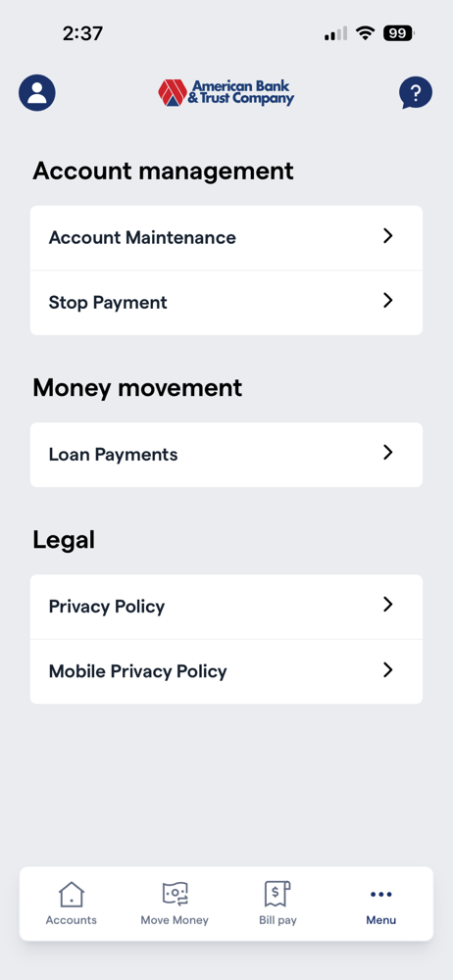
Task: Tap the Menu three-dots icon
Action: click(381, 895)
